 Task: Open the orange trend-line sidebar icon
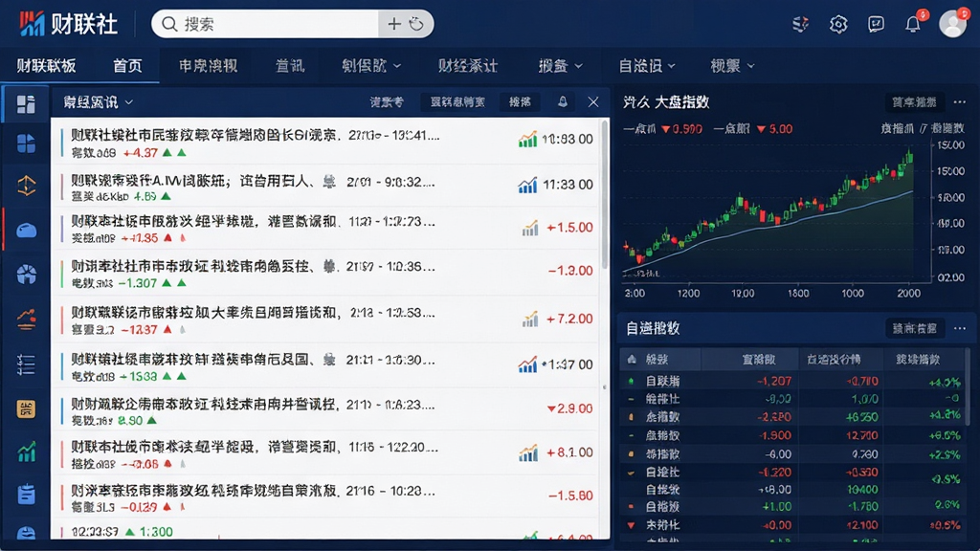[x=26, y=320]
